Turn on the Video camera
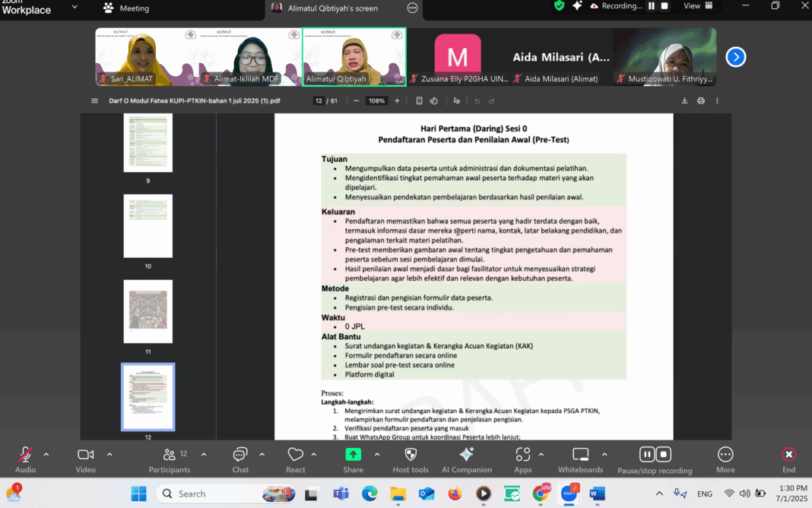Image resolution: width=812 pixels, height=508 pixels. click(85, 455)
